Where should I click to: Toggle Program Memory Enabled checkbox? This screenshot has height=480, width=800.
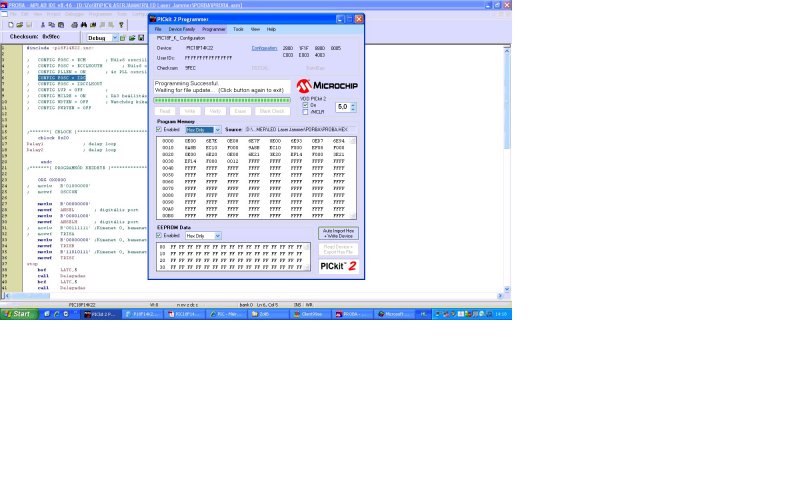[159, 130]
